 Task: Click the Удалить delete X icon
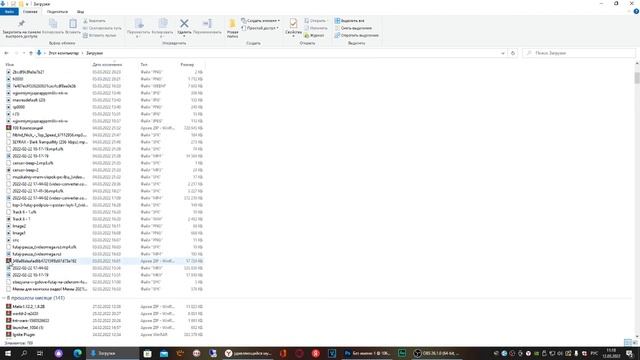coord(184,24)
